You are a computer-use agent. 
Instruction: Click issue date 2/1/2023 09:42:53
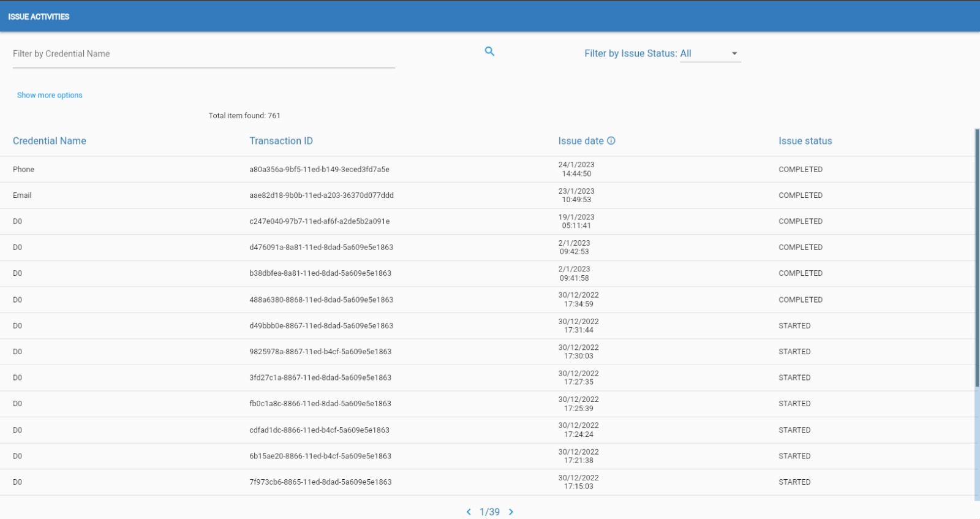[574, 248]
